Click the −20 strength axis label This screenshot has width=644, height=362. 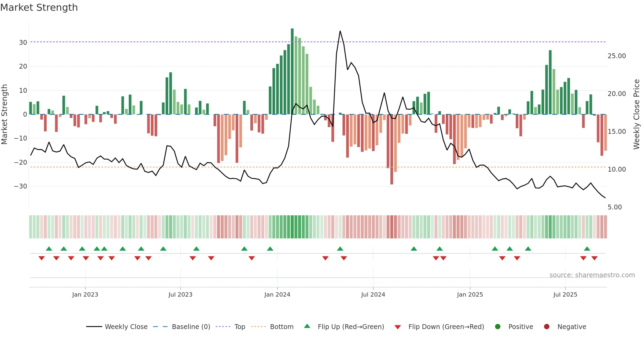pyautogui.click(x=21, y=162)
